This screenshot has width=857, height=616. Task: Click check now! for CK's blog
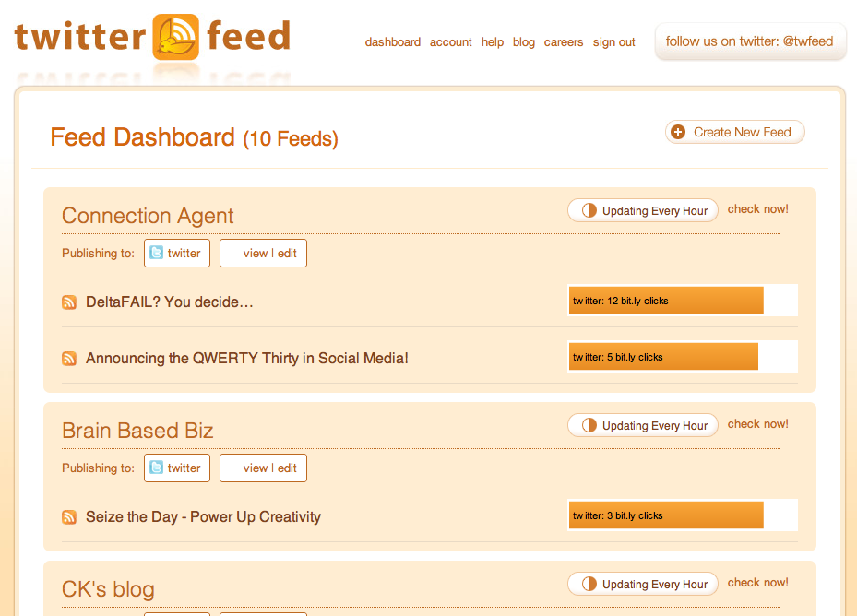(757, 582)
